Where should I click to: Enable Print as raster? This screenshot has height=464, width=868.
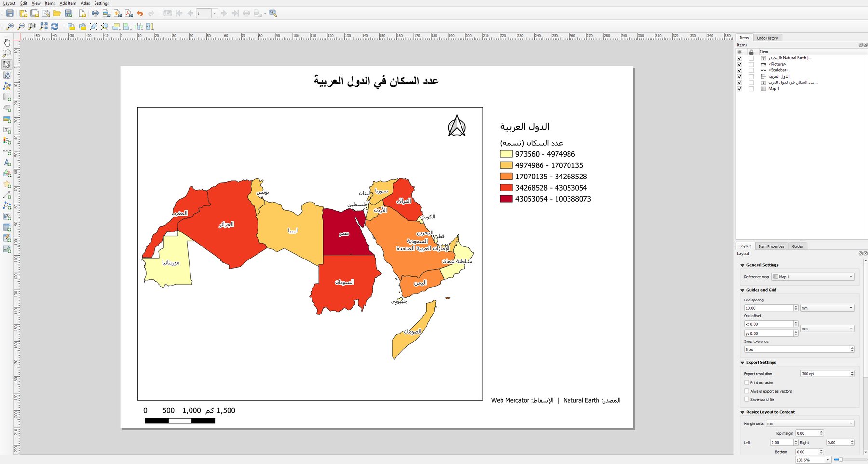pyautogui.click(x=746, y=382)
